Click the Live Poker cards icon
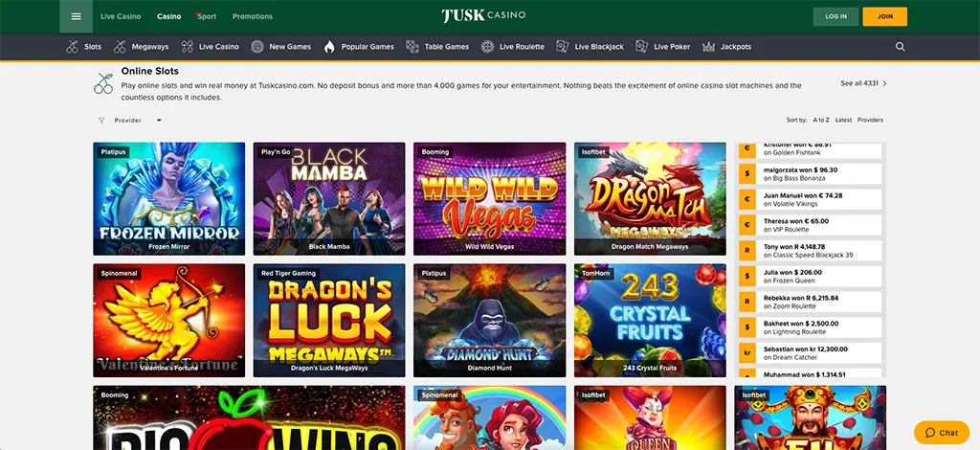This screenshot has width=980, height=450. 642,46
